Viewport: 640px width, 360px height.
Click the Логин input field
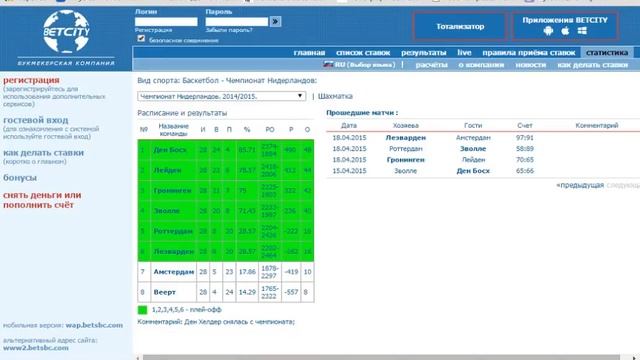(x=166, y=22)
